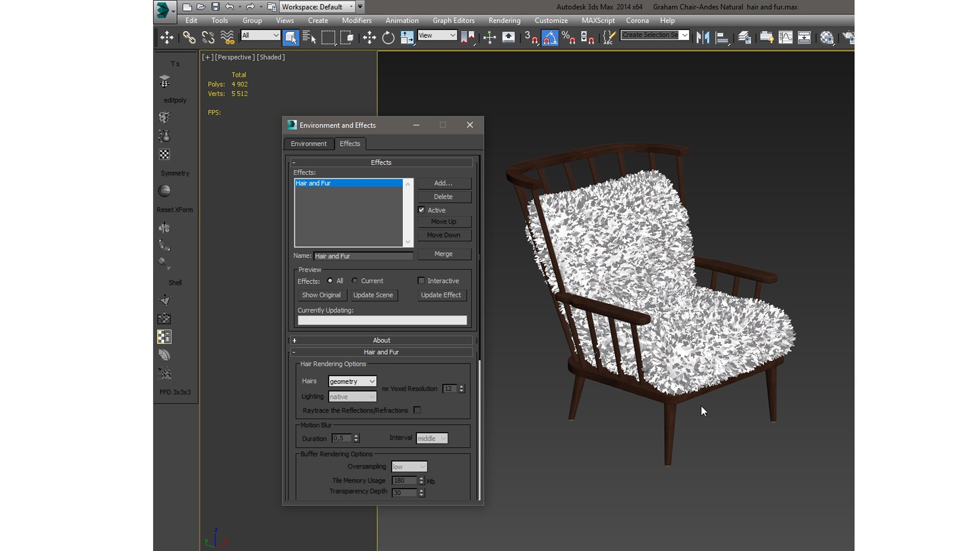
Task: Click the Show Original button
Action: [321, 295]
